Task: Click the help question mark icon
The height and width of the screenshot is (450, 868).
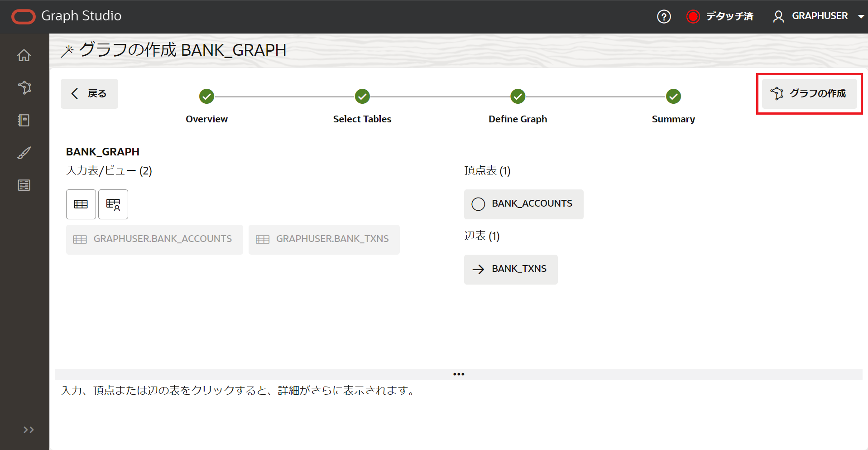Action: (x=663, y=17)
